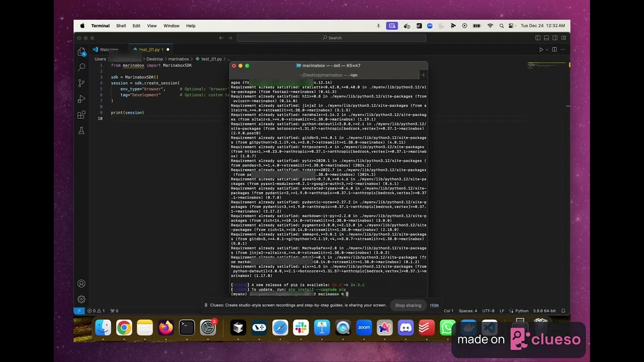This screenshot has width=644, height=362.
Task: Open Spotlight search in menu bar
Action: click(x=501, y=26)
